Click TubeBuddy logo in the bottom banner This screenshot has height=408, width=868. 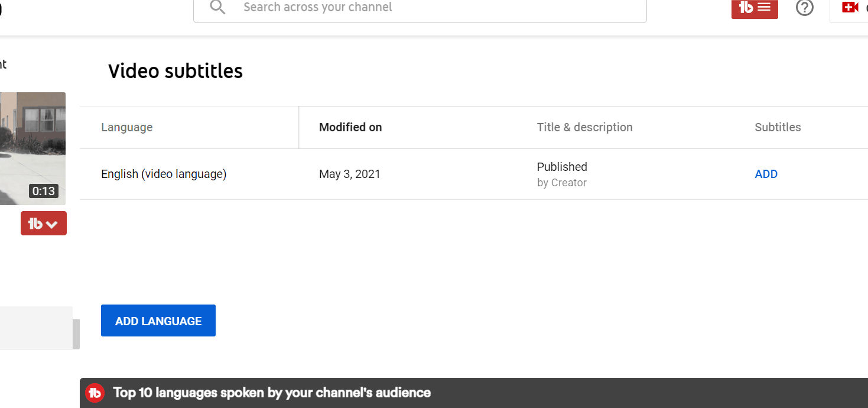coord(95,393)
